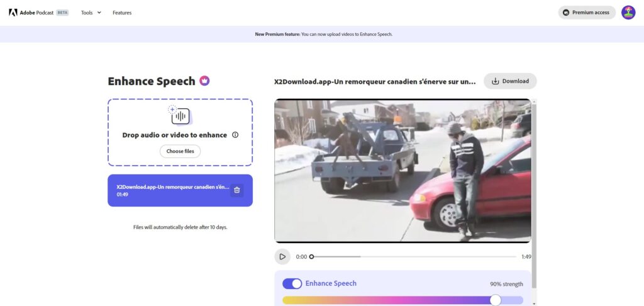Click the New Premium feature banner text
644x306 pixels.
(x=324, y=34)
